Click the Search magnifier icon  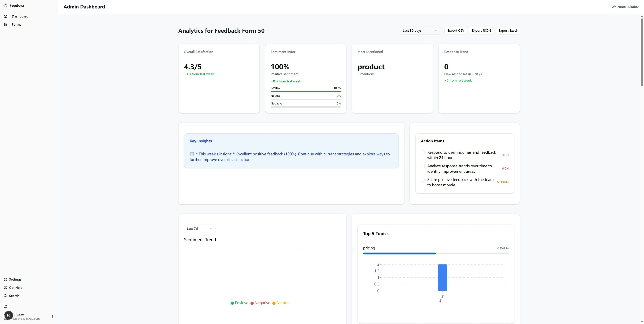(5, 296)
